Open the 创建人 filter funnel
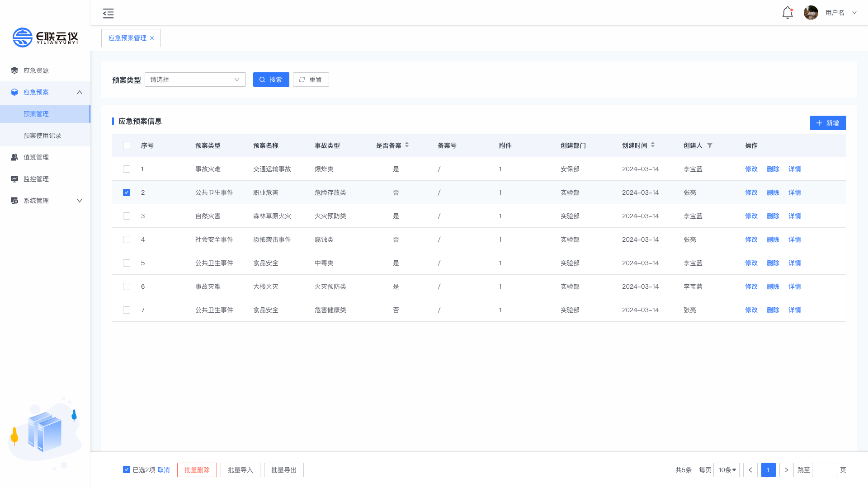Viewport: 868px width, 488px height. tap(710, 145)
